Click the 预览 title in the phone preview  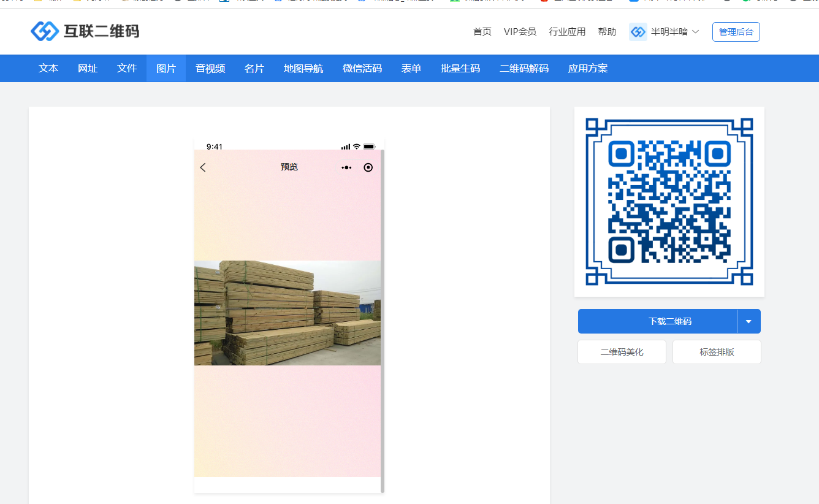pos(289,167)
